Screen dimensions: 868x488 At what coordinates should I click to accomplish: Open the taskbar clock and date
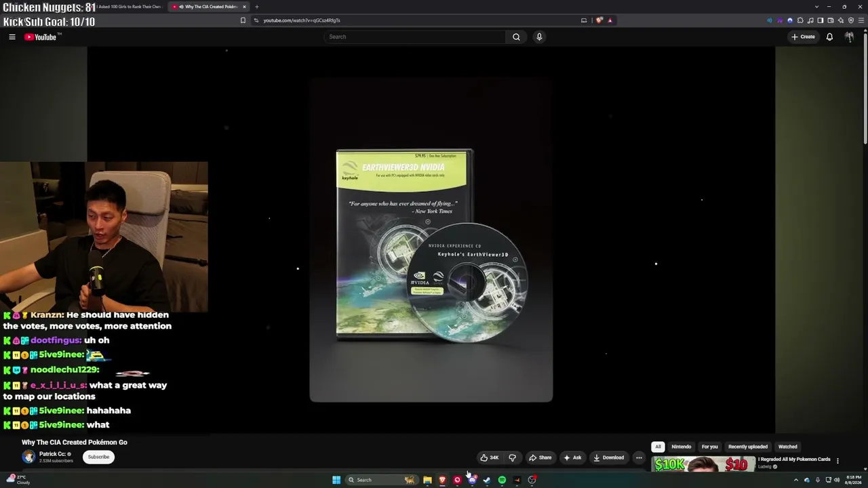pos(854,480)
